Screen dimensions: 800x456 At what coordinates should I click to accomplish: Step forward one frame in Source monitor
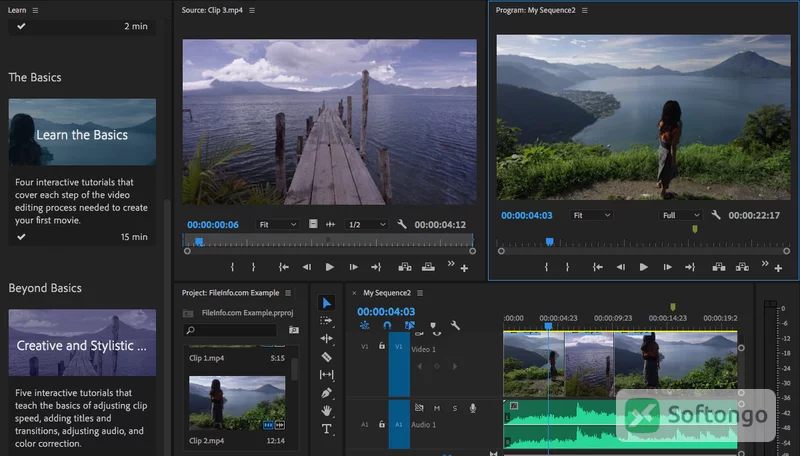click(x=353, y=267)
